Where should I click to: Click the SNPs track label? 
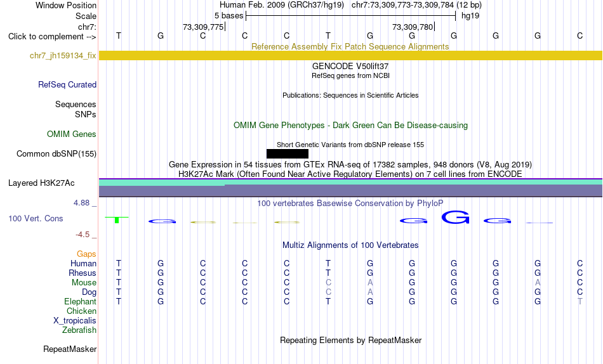point(86,115)
